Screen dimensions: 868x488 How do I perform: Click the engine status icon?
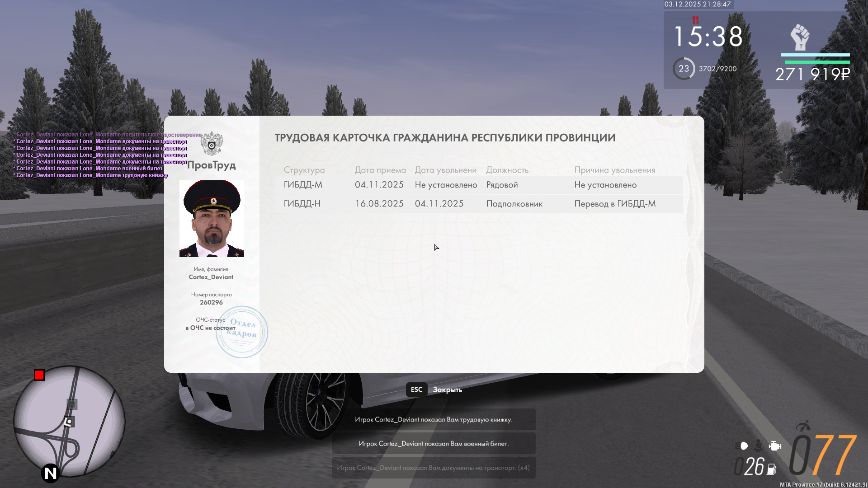(775, 446)
